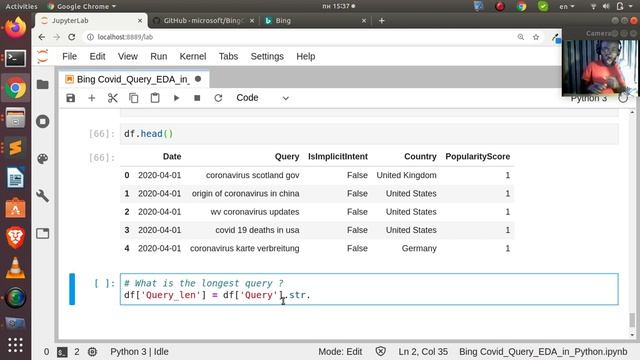Open Sublime Text from the dock
The image size is (640, 360).
point(16,148)
